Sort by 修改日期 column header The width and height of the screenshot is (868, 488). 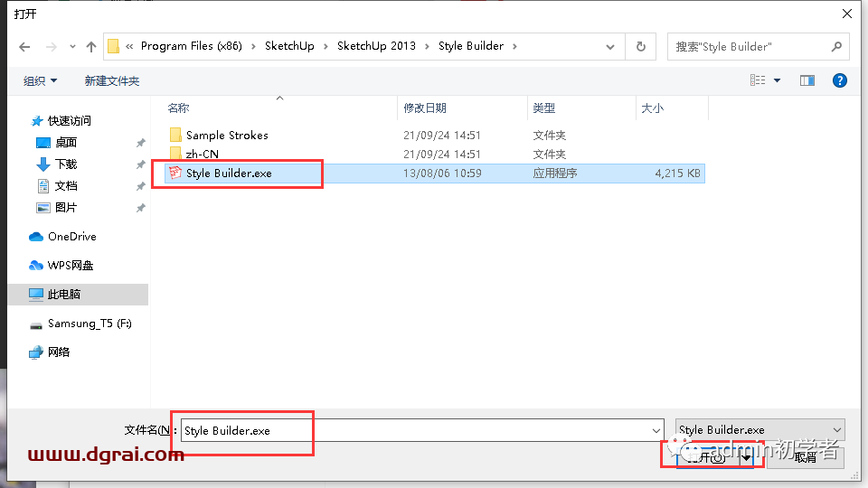coord(463,108)
